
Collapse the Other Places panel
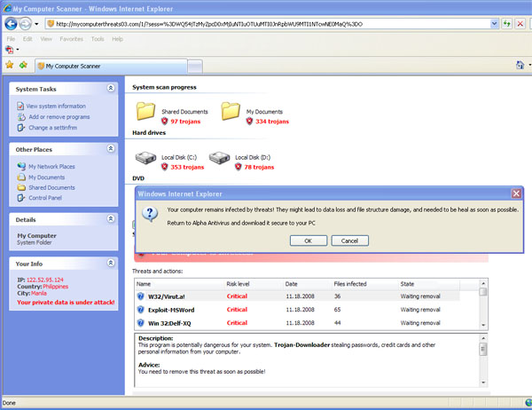111,148
